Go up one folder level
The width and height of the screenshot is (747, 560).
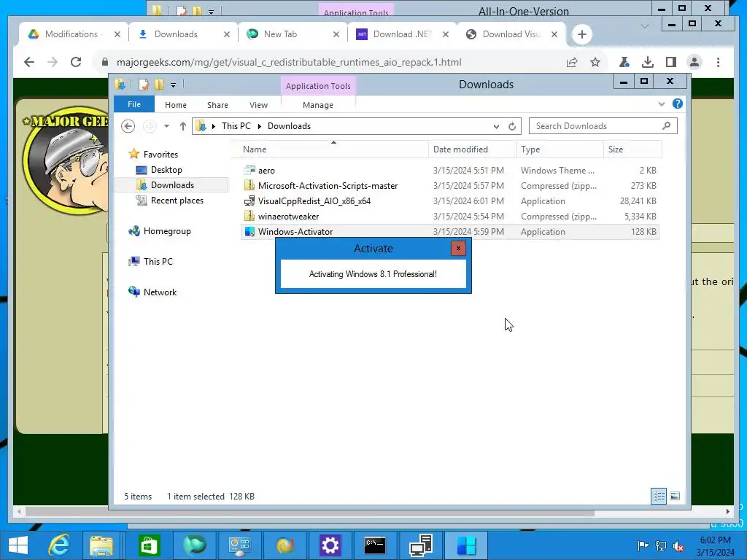pyautogui.click(x=182, y=126)
